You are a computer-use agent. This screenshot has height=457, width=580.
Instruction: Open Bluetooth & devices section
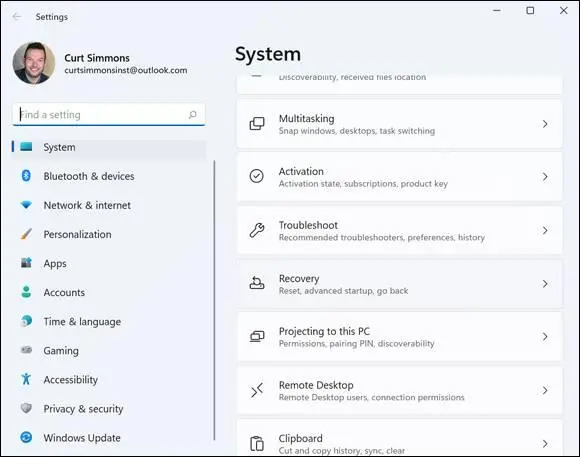point(109,176)
